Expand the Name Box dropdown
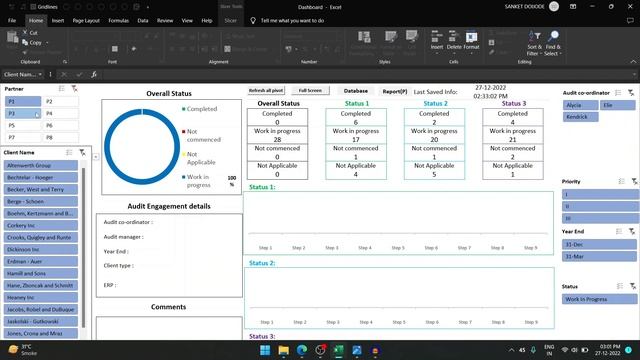 [x=40, y=74]
